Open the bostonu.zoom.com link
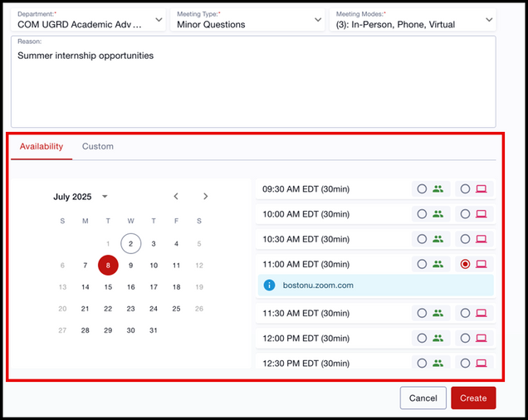 [318, 286]
